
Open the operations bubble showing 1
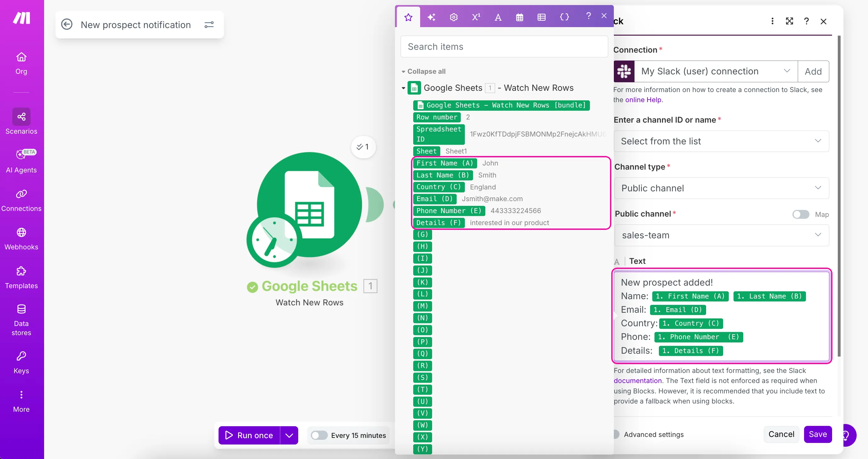click(x=363, y=147)
